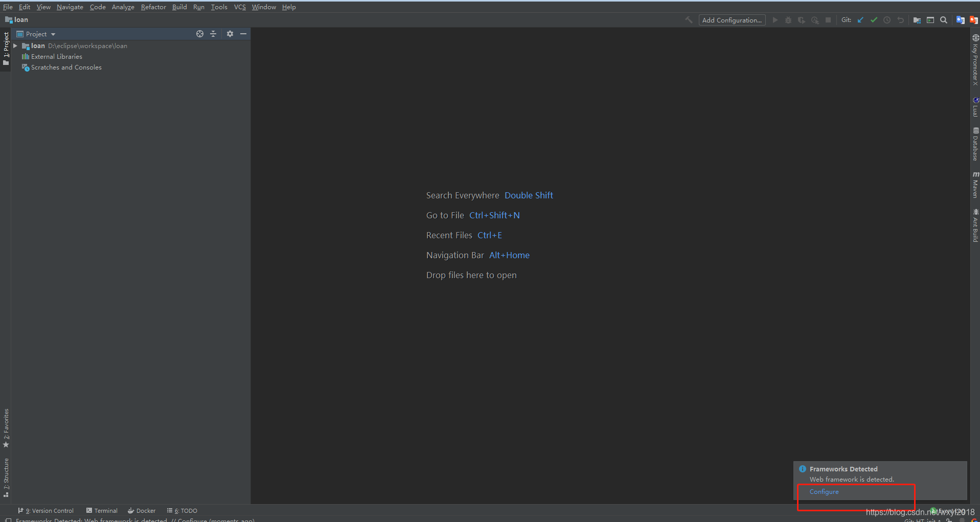980x522 pixels.
Task: Open the Maven side tab
Action: (975, 185)
